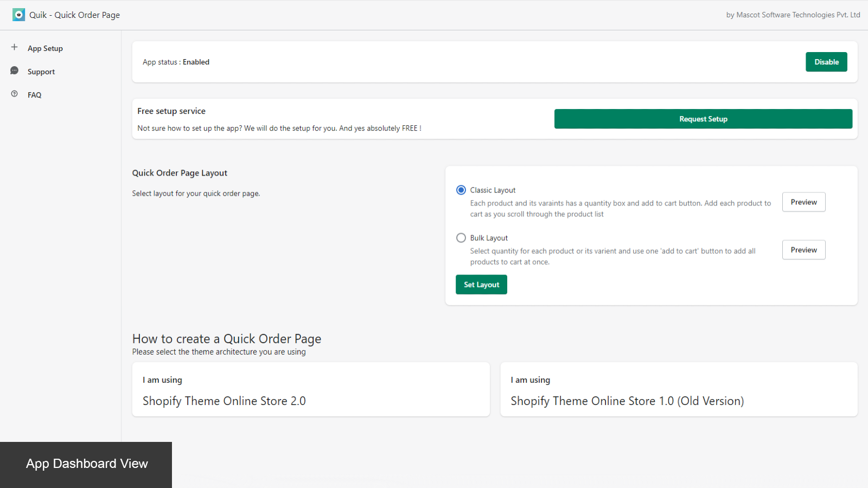Preview the Bulk Layout
Image resolution: width=868 pixels, height=488 pixels.
803,249
